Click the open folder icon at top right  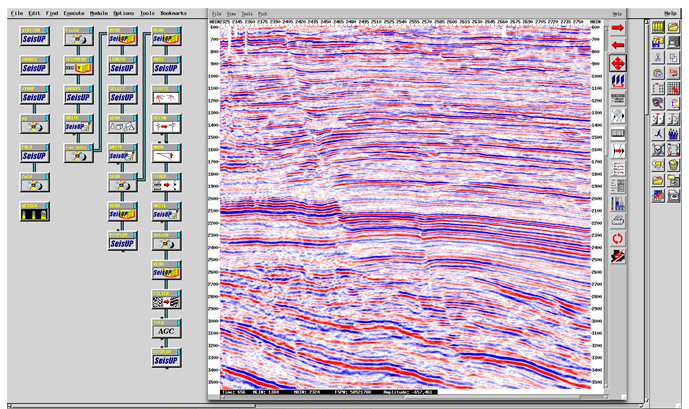click(x=673, y=27)
